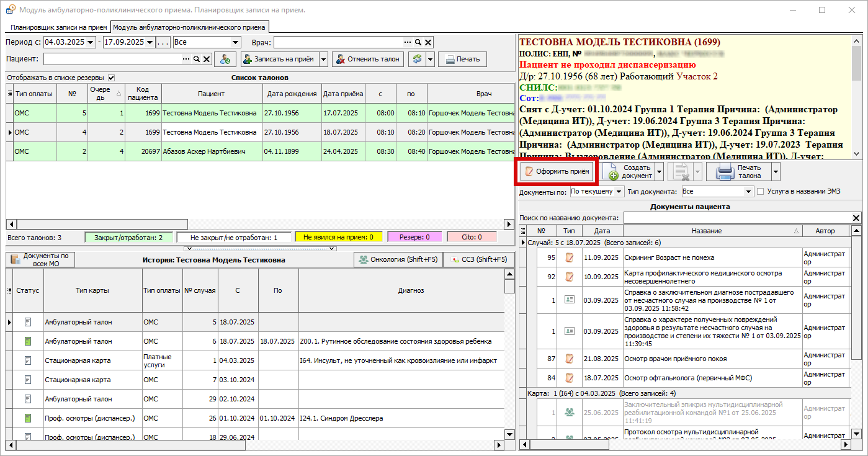Search patients using the Пациент magnifier icon
Viewport: 868px width, 456px height.
pyautogui.click(x=197, y=59)
